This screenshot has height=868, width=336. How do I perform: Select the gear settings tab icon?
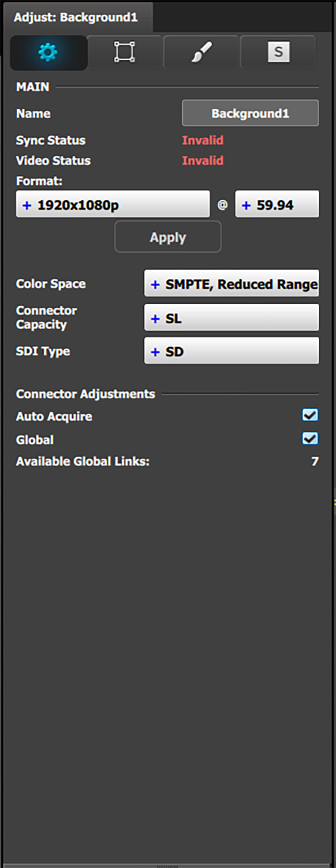[49, 52]
